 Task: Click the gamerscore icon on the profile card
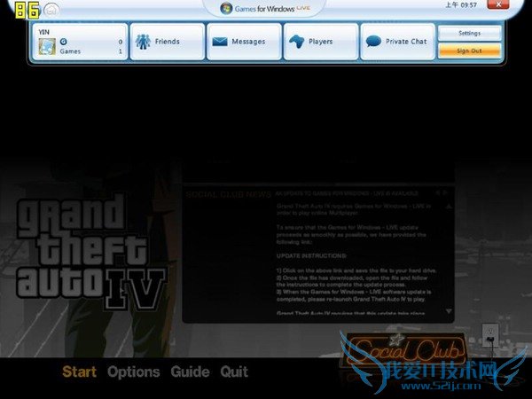64,42
